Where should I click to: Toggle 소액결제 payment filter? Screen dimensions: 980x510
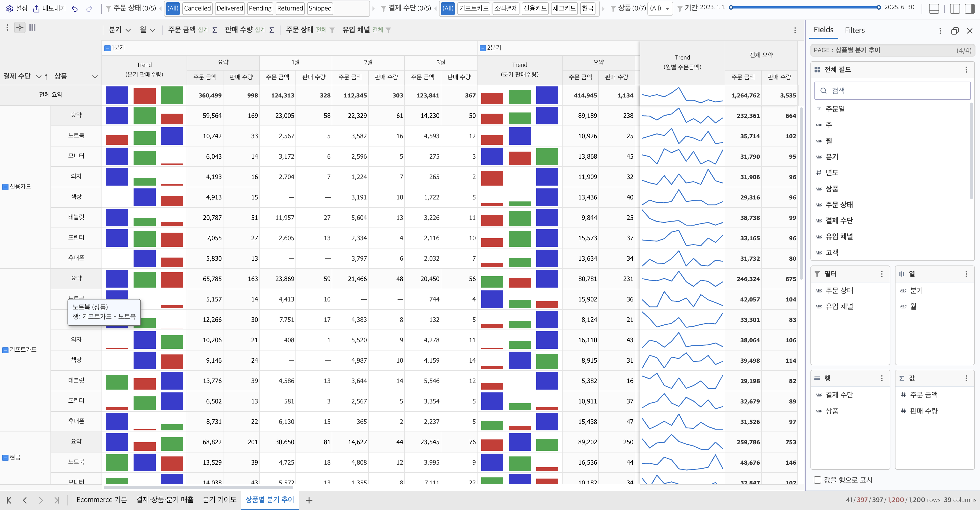(x=506, y=8)
